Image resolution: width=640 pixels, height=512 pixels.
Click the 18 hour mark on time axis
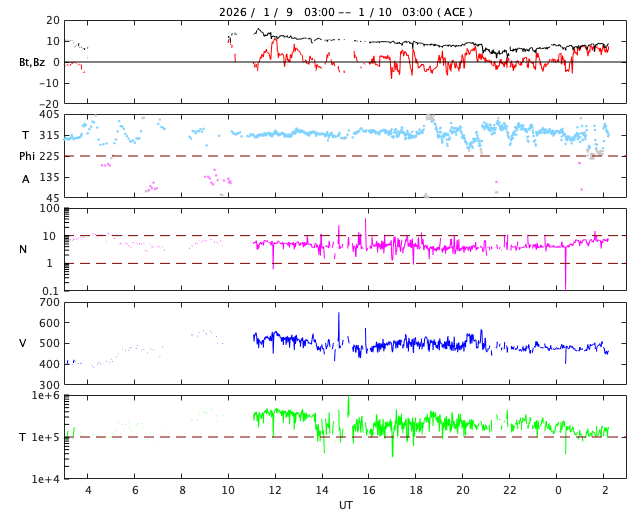pyautogui.click(x=416, y=491)
